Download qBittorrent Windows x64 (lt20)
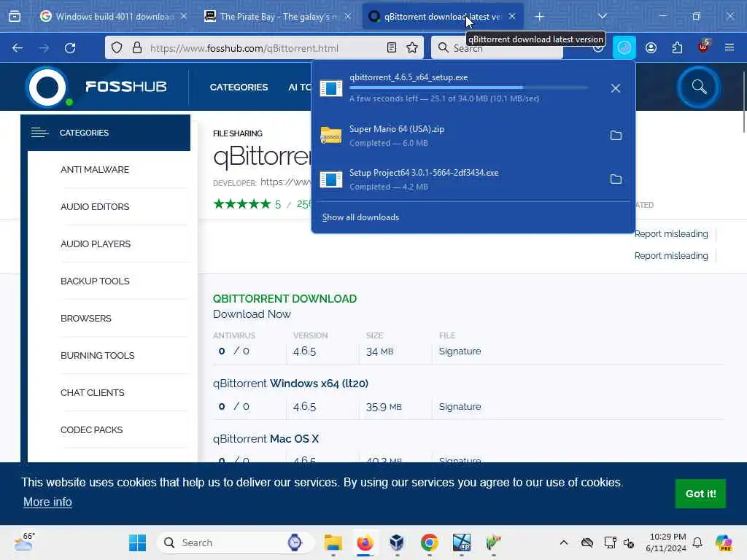 click(290, 384)
